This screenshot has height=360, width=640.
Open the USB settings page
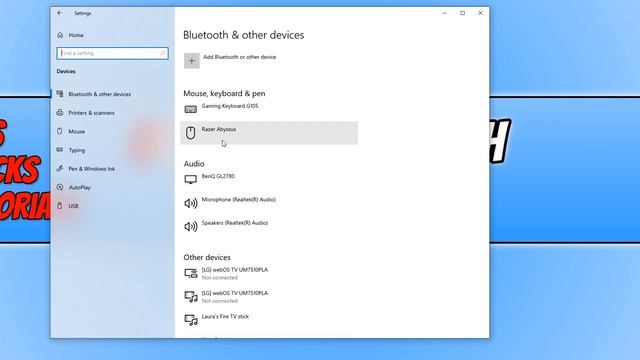(x=73, y=206)
